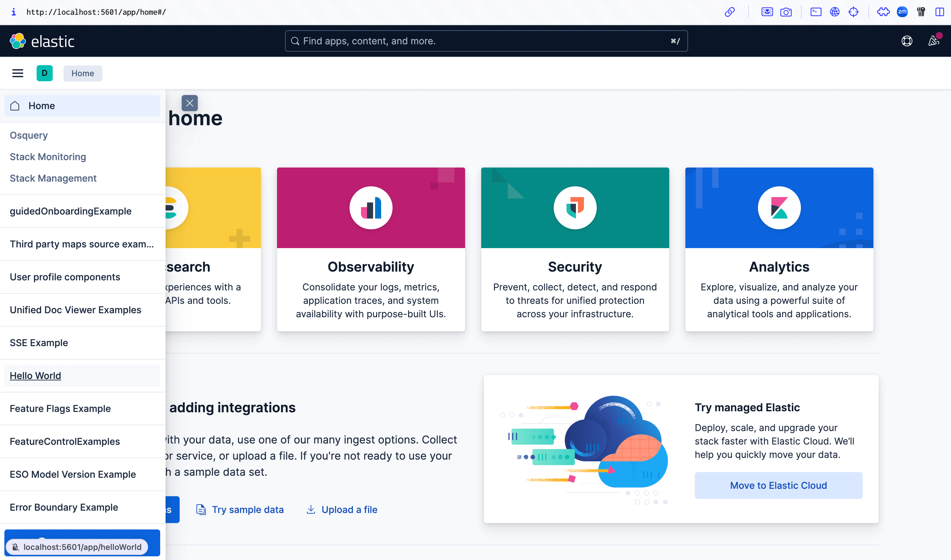Click the download icon beside Upload a file
Viewport: 951px width, 560px height.
point(311,510)
